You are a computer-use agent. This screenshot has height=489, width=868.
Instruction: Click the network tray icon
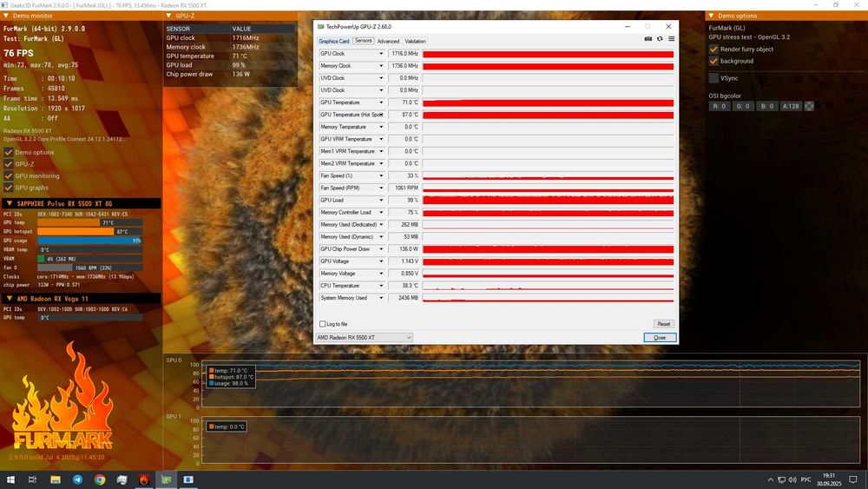tap(781, 479)
